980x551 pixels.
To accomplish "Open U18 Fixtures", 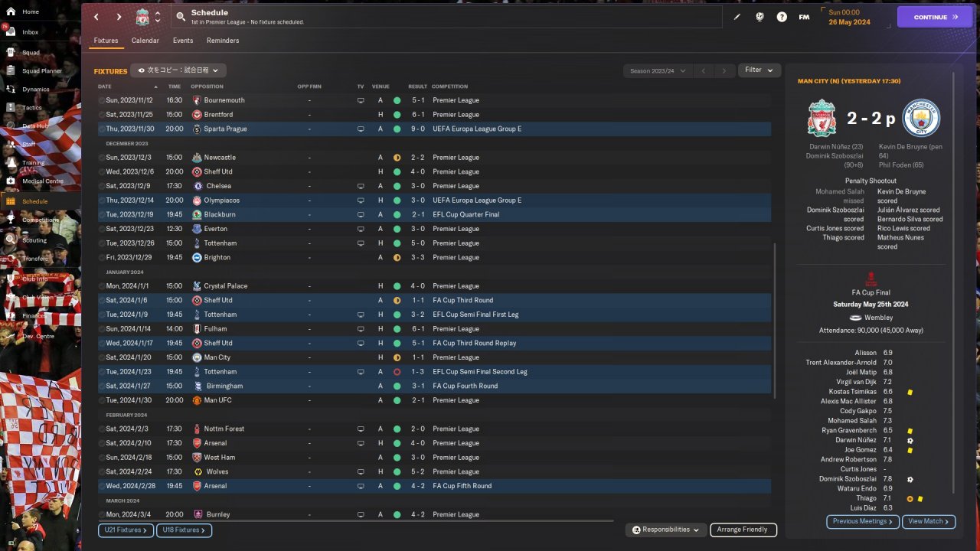I will [x=184, y=530].
